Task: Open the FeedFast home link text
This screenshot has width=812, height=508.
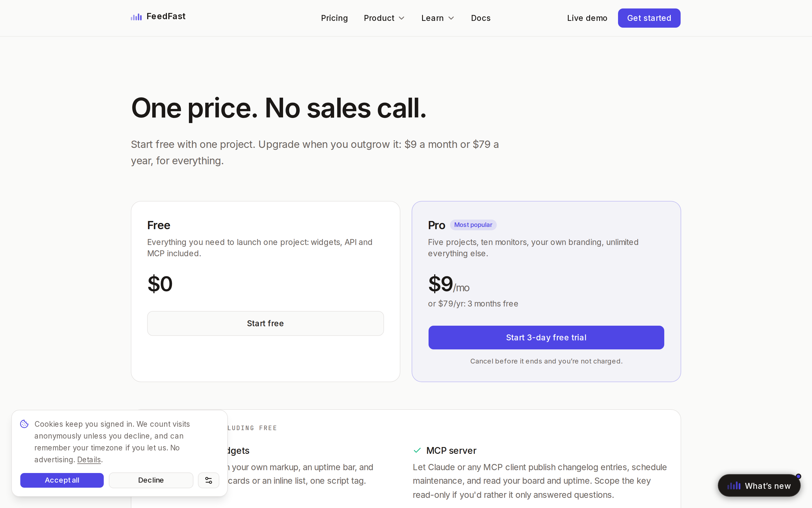Action: coord(166,16)
